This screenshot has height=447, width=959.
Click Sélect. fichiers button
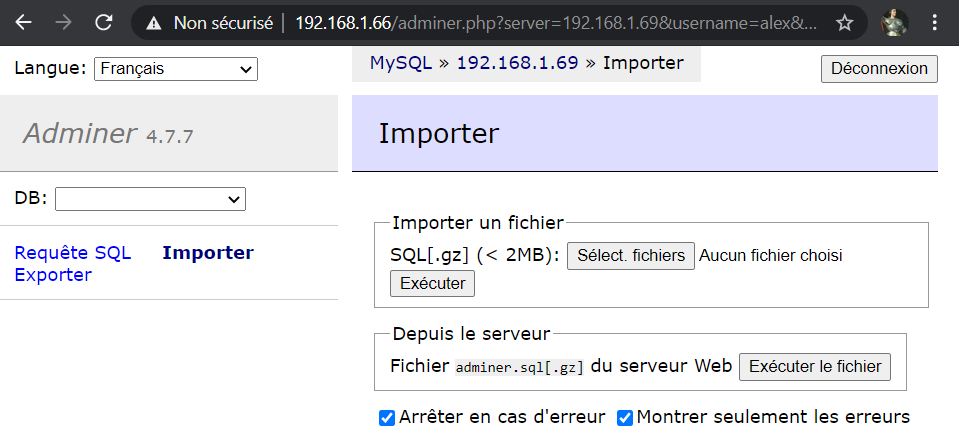tap(631, 256)
